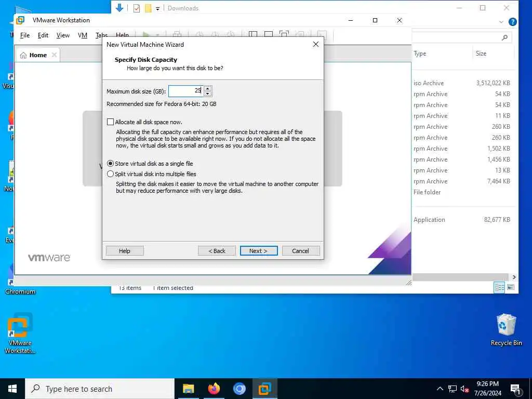Close the Home tab
The width and height of the screenshot is (532, 399).
click(54, 55)
